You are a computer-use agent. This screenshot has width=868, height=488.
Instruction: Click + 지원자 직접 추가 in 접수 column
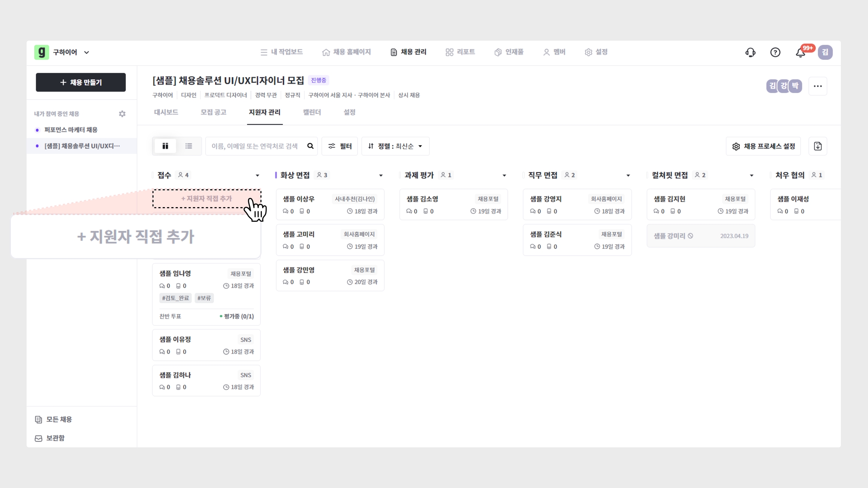[x=206, y=198]
